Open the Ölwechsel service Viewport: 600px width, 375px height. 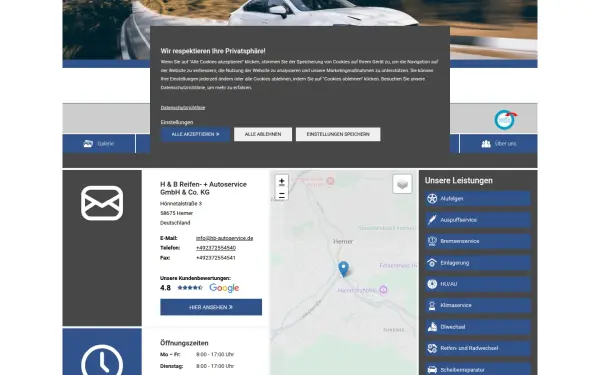coord(478,327)
